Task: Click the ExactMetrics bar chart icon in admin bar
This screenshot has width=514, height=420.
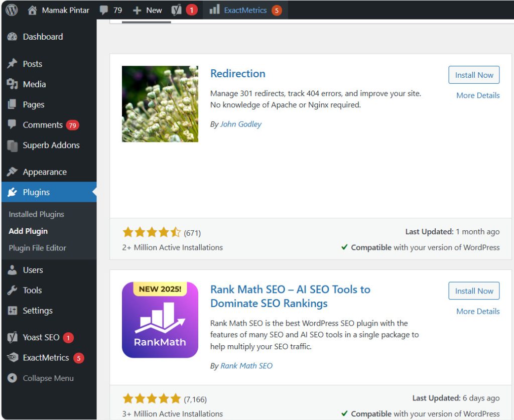Action: pyautogui.click(x=214, y=10)
